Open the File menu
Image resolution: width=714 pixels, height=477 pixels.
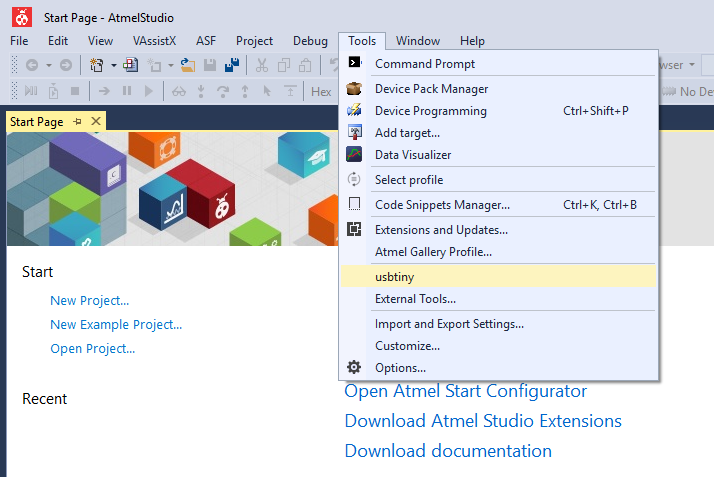point(19,41)
